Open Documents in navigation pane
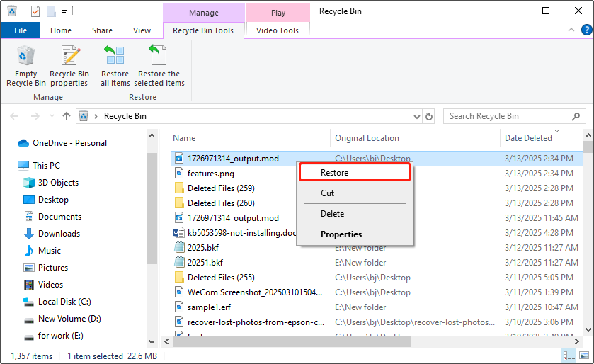This screenshot has height=364, width=594. [60, 217]
